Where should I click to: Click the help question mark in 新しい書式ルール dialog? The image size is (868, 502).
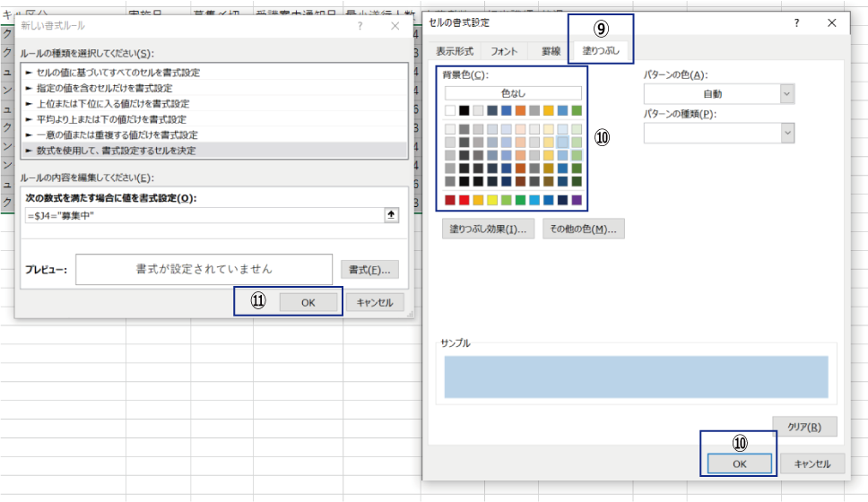click(x=360, y=26)
